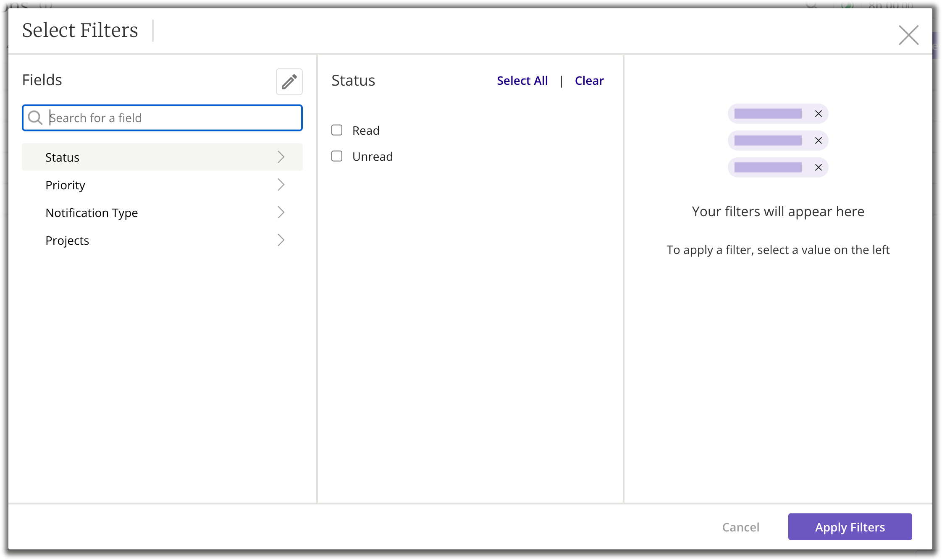Select the Status field filter
Viewport: 942px width, 560px height.
tap(162, 157)
